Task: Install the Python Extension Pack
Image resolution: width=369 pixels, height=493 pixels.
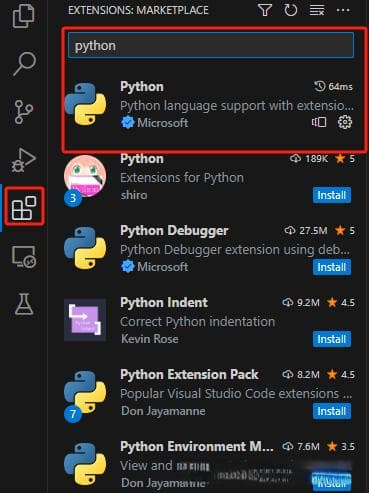Action: pyautogui.click(x=332, y=411)
